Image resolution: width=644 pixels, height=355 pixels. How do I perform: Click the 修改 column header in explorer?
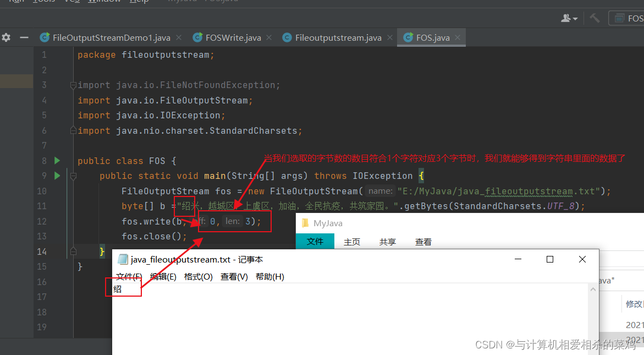634,304
